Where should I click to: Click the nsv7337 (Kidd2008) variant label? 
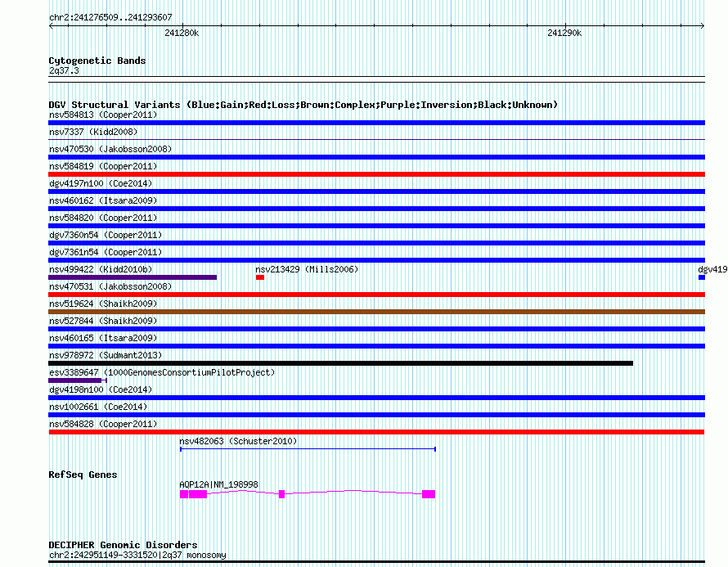coord(93,132)
